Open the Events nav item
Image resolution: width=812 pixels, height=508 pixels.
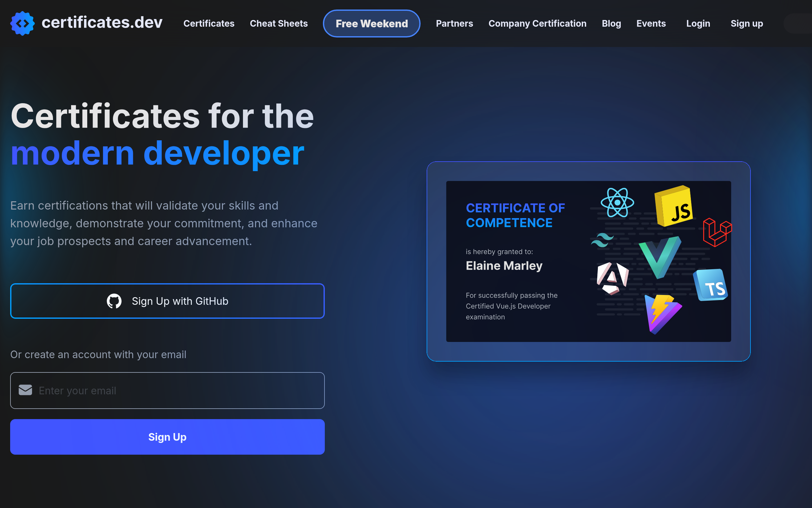(651, 23)
